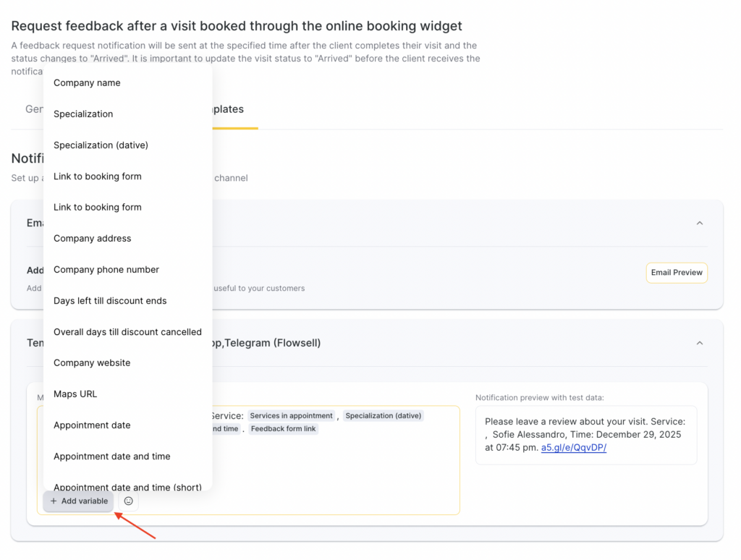Click the Services in appointment tag
This screenshot has height=560, width=741.
[x=291, y=416]
